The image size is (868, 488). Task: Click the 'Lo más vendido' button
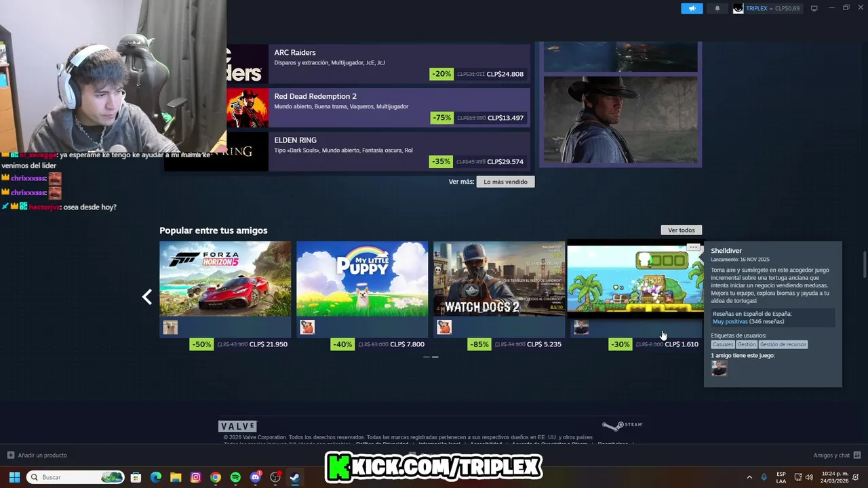click(505, 182)
